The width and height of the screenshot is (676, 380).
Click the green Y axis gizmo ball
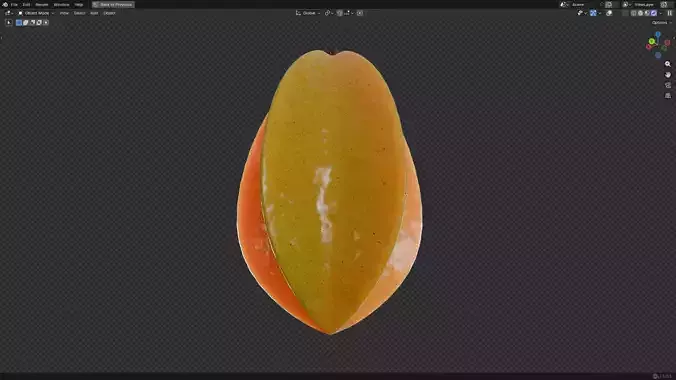[652, 41]
